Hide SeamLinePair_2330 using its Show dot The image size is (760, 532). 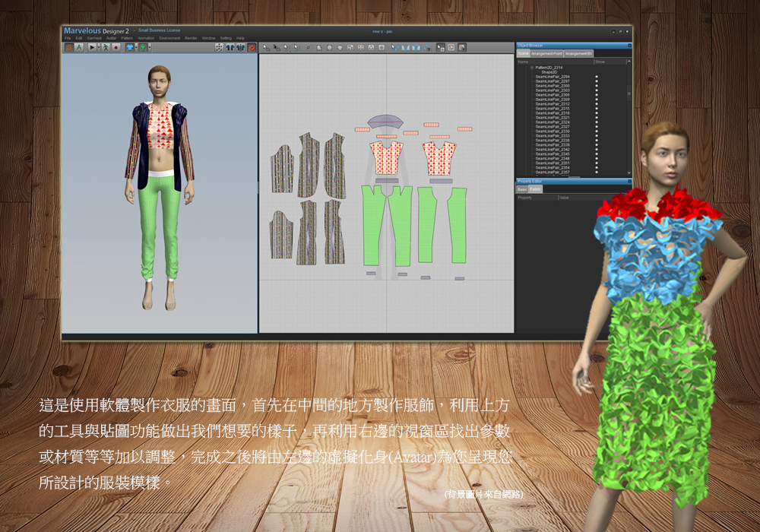click(596, 131)
